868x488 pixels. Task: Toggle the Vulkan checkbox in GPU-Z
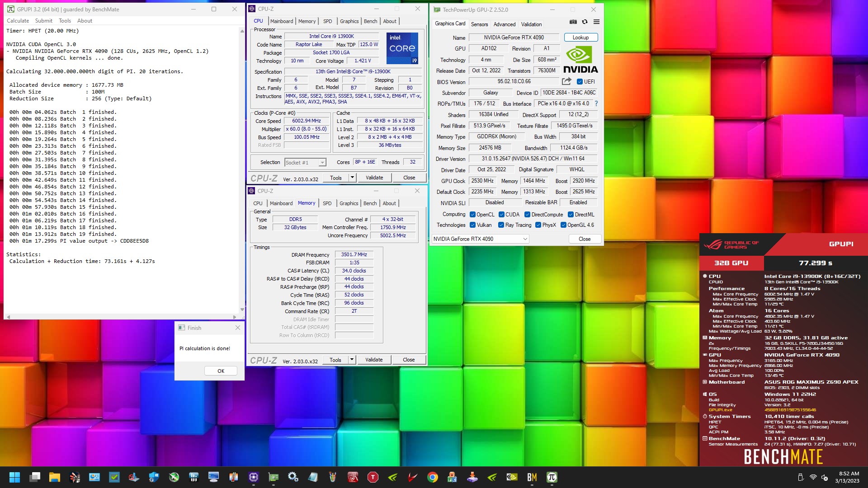coord(472,225)
